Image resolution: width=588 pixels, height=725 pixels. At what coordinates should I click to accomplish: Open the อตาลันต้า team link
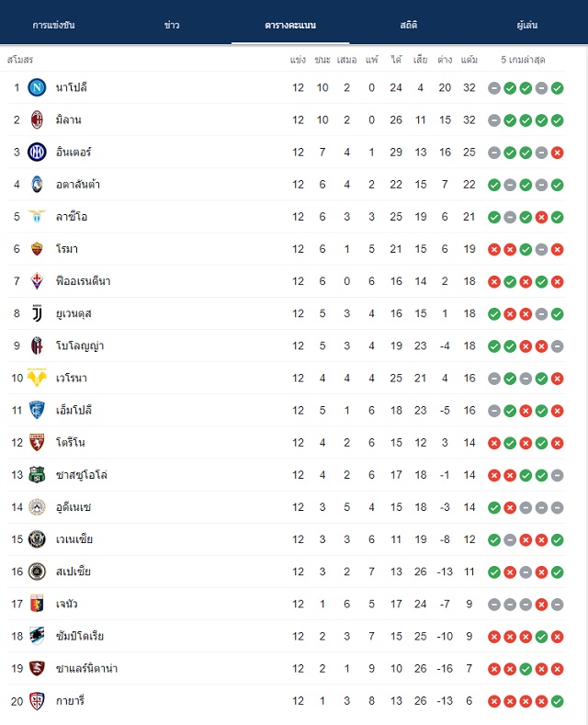coord(78,185)
